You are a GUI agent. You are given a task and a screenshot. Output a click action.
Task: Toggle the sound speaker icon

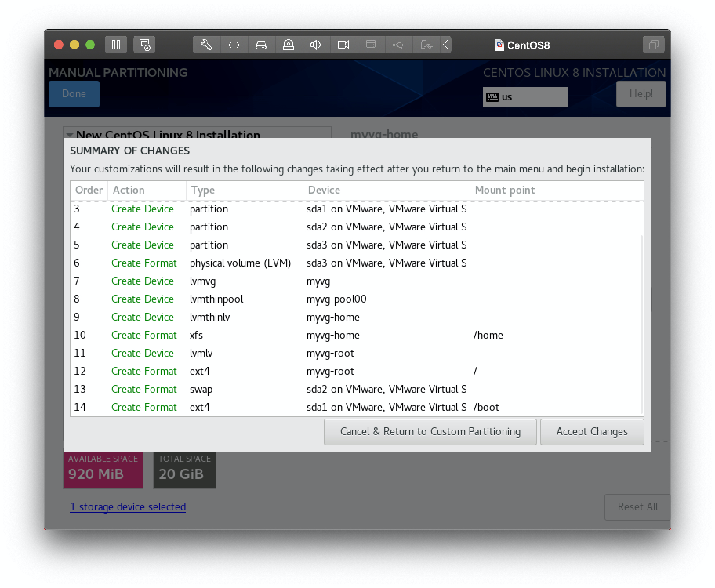[316, 45]
